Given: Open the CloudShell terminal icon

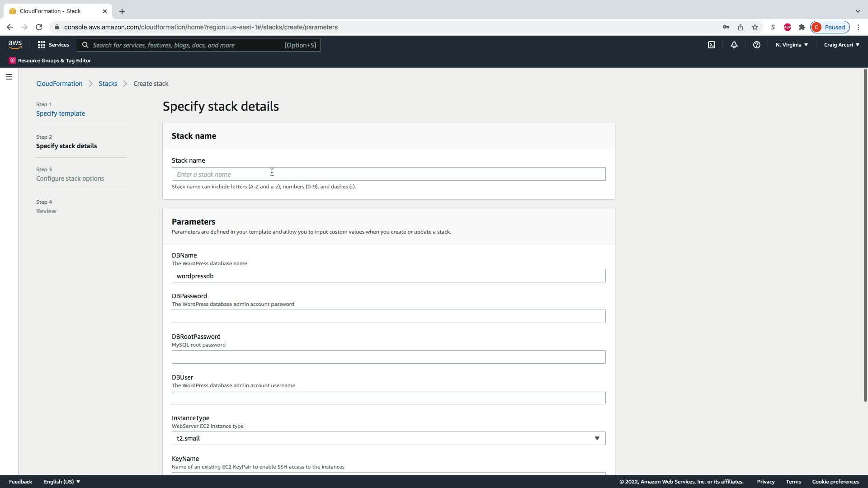Looking at the screenshot, I should [x=711, y=45].
